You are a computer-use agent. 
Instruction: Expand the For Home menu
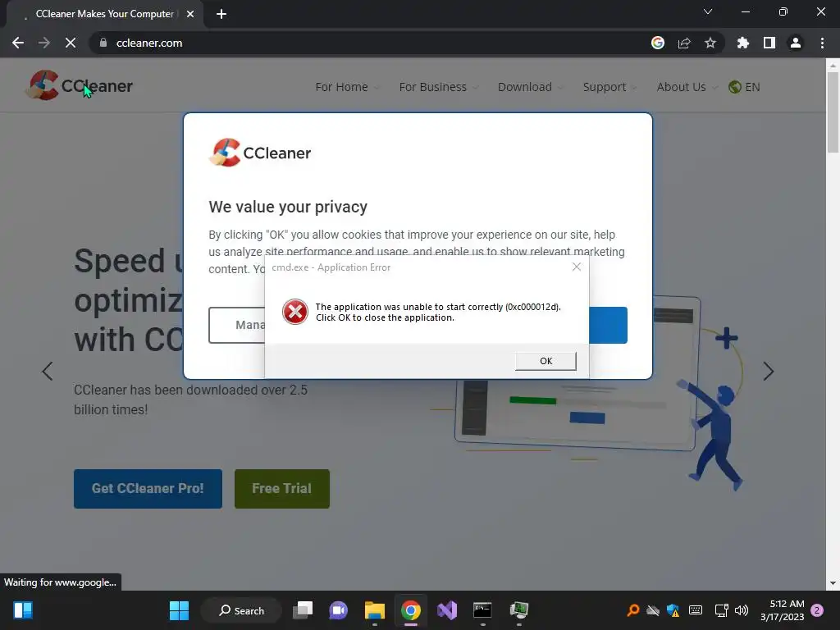[347, 87]
